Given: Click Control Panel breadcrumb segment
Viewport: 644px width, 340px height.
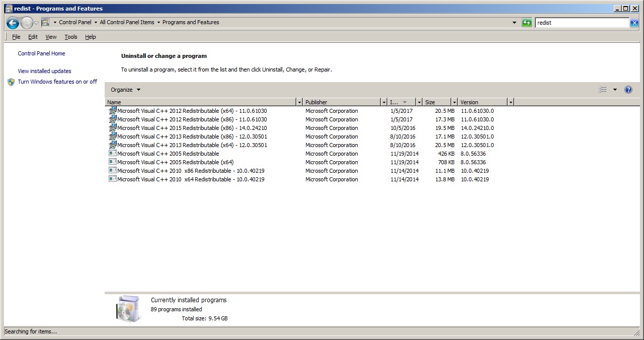Looking at the screenshot, I should (75, 22).
